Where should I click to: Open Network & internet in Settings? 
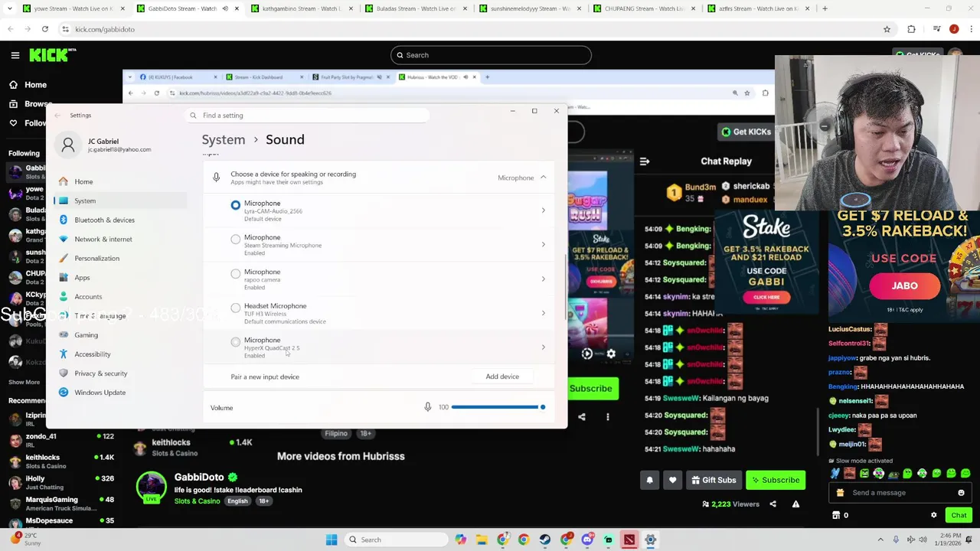(x=119, y=239)
